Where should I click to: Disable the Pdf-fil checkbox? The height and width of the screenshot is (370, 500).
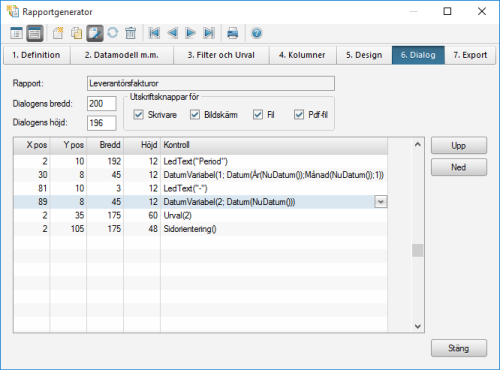[x=299, y=115]
